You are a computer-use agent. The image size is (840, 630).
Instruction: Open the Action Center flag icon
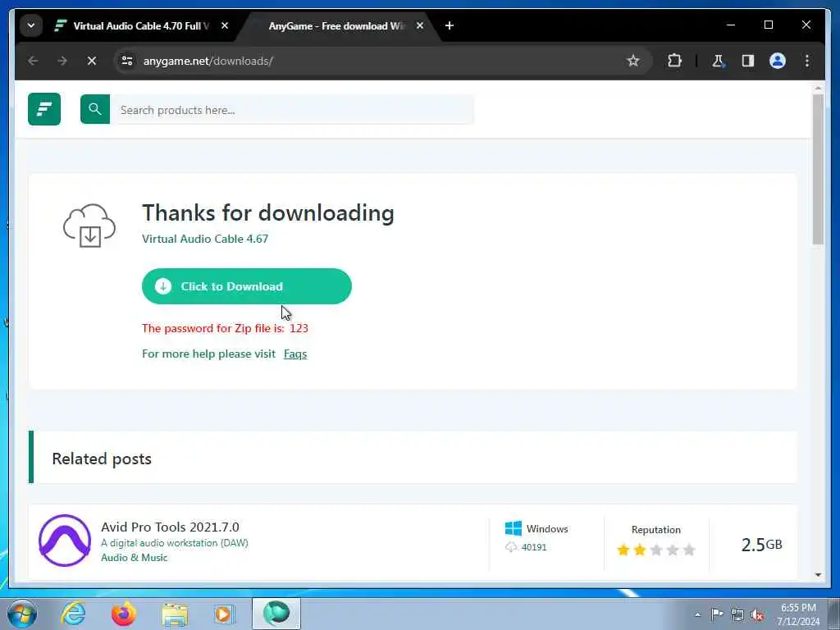click(x=717, y=614)
